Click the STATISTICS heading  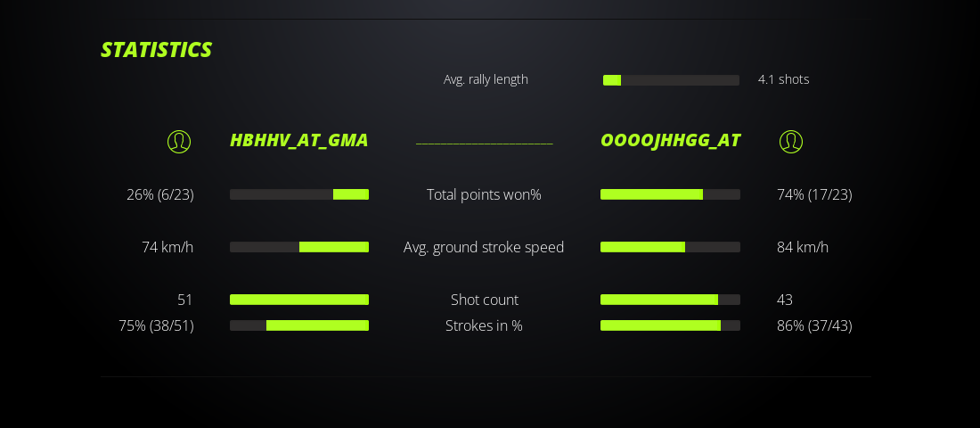(156, 50)
